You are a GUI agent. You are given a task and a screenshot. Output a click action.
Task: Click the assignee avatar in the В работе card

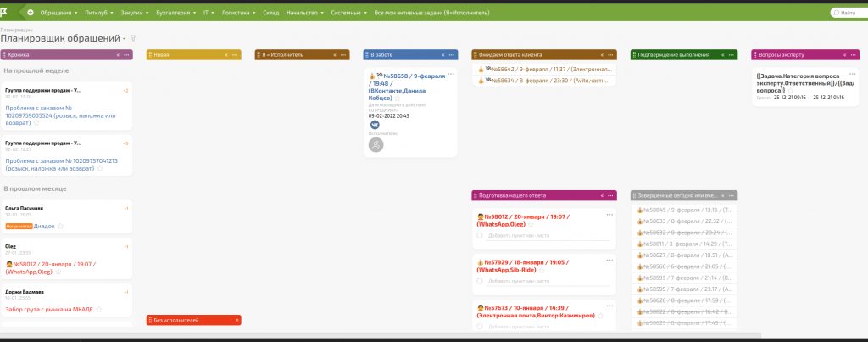(376, 145)
